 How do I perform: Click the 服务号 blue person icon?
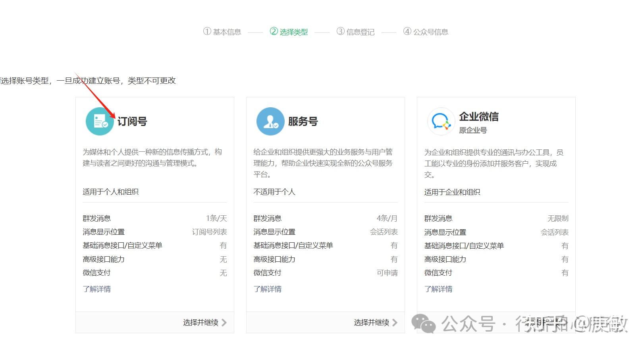tap(270, 121)
